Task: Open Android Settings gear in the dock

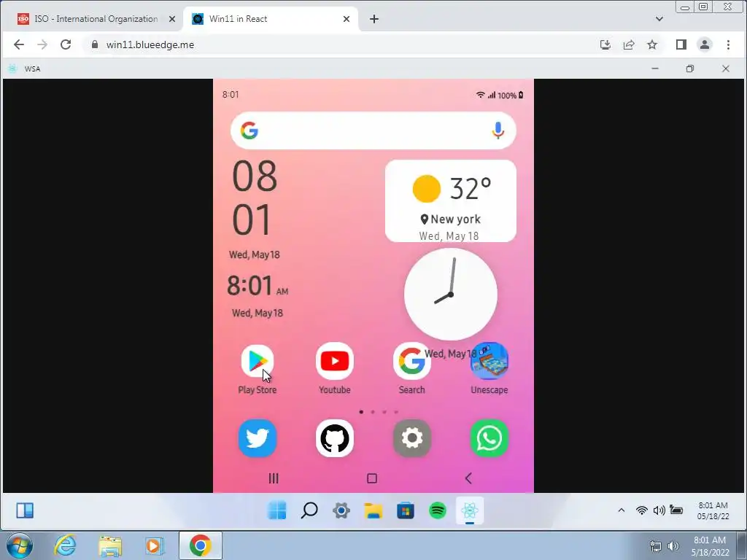Action: click(411, 438)
